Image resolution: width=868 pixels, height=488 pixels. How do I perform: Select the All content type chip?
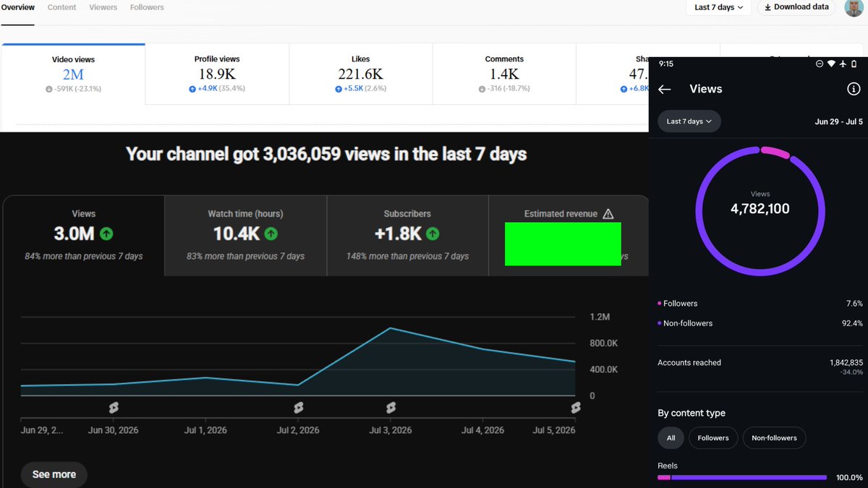coord(671,437)
